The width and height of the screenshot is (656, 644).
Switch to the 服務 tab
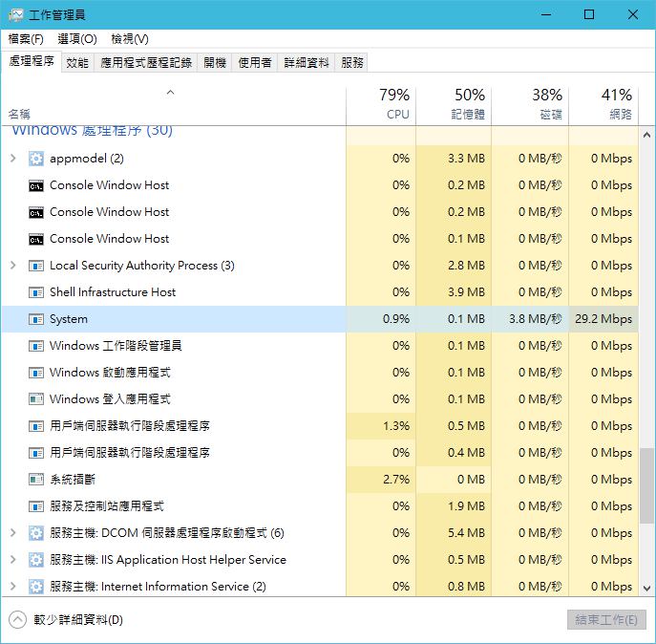(x=351, y=63)
